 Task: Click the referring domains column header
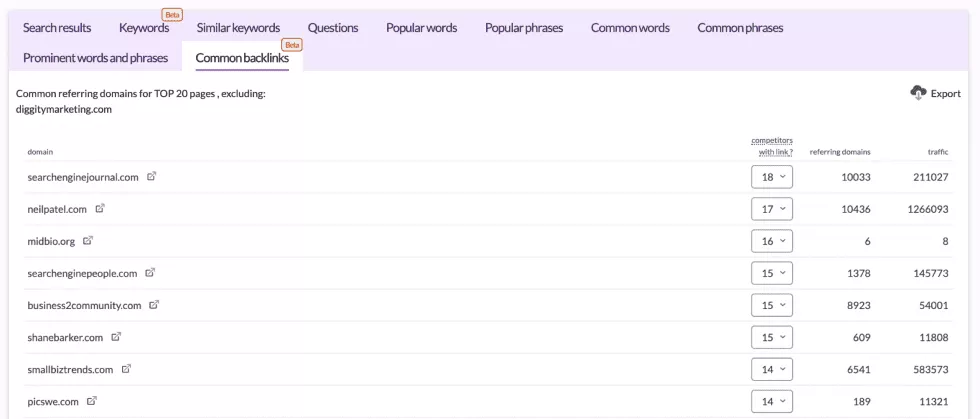point(840,152)
